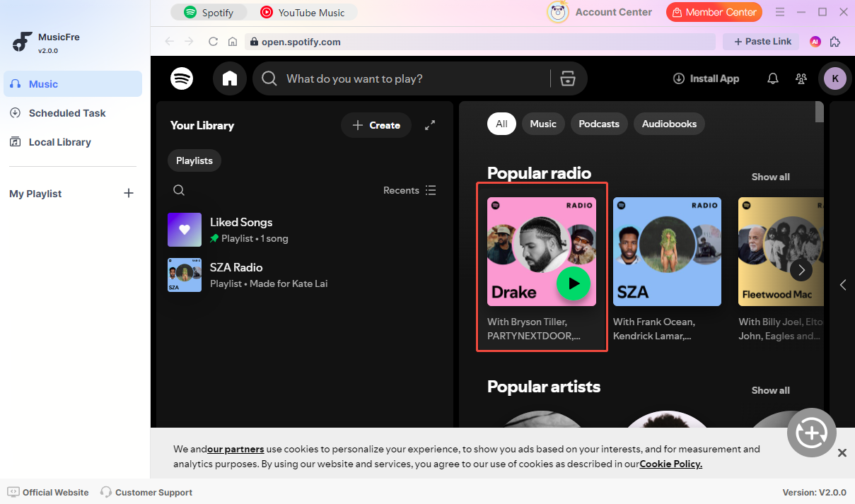Play the Drake radio

[574, 283]
